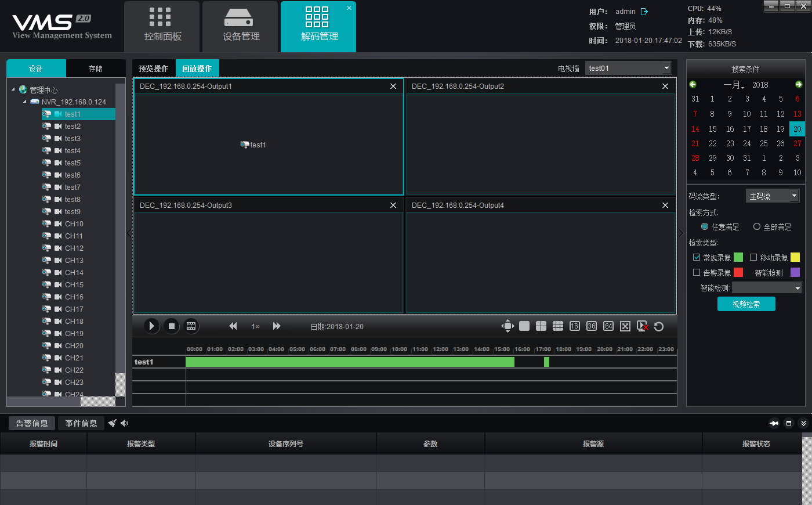Open the 控制面板 tab
812x505 pixels.
coord(162,27)
